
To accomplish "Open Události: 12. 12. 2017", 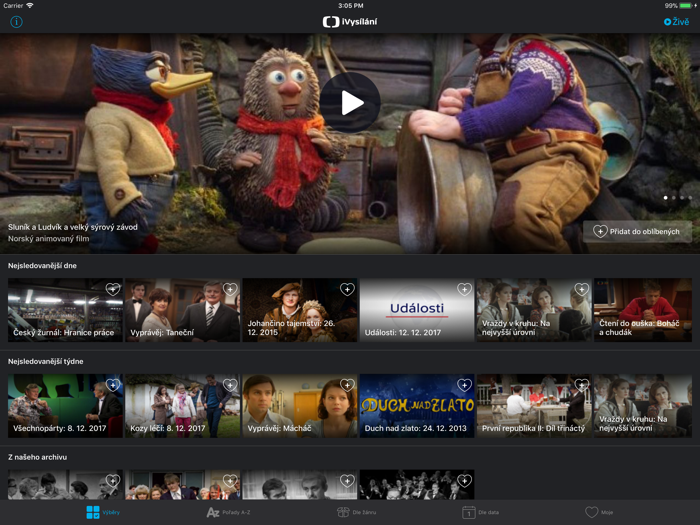I will coord(417,310).
